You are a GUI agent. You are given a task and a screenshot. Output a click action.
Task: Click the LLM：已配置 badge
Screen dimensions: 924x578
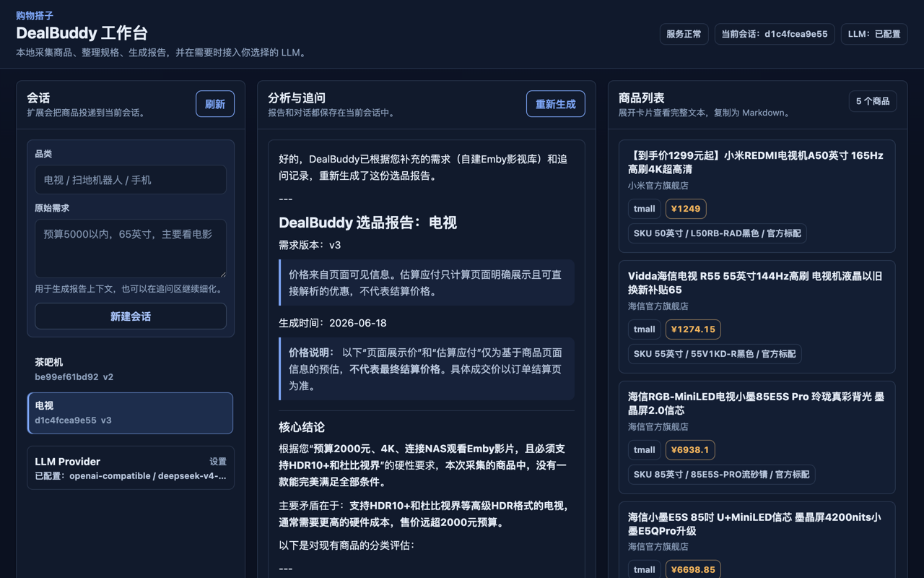pyautogui.click(x=874, y=34)
